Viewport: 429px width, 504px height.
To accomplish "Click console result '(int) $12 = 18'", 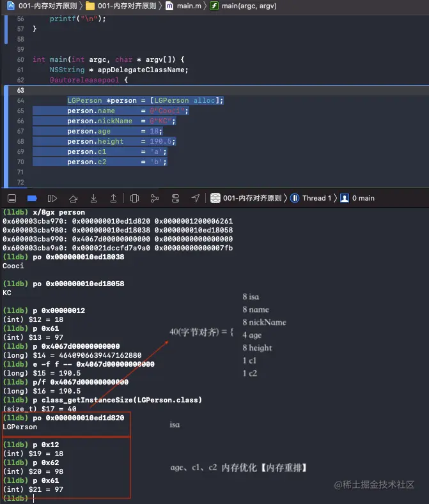I will [x=33, y=320].
